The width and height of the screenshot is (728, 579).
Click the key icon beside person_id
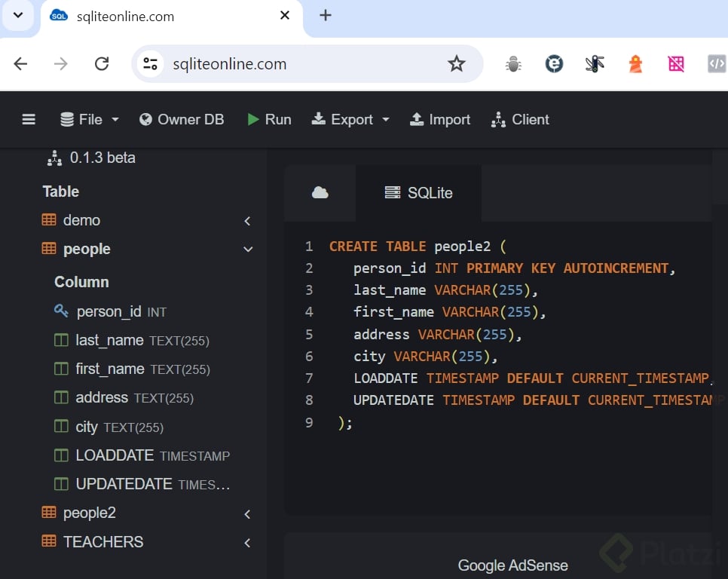[x=61, y=311]
